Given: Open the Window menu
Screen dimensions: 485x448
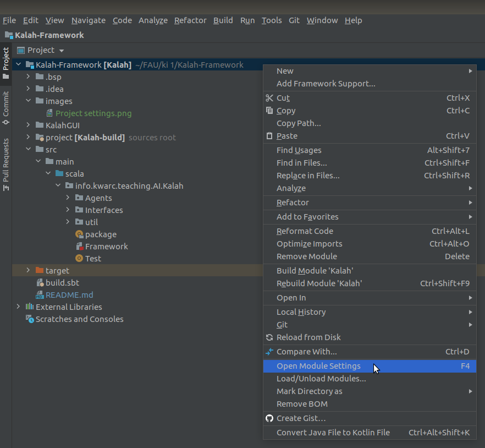Looking at the screenshot, I should pyautogui.click(x=322, y=20).
